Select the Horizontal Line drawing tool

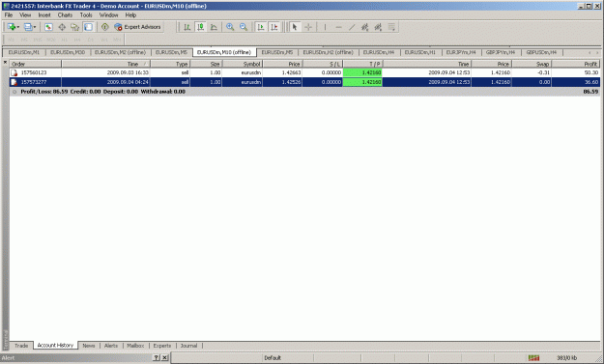[338, 27]
